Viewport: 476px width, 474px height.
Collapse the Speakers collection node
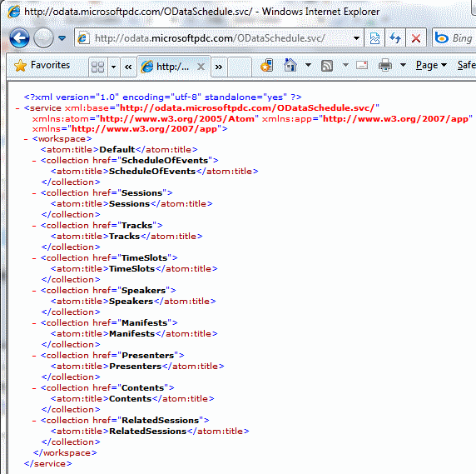pyautogui.click(x=34, y=291)
